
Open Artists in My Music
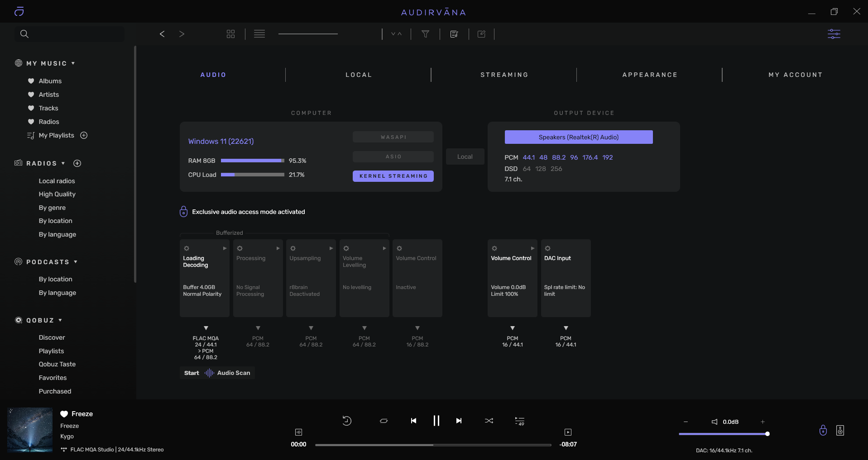point(49,95)
